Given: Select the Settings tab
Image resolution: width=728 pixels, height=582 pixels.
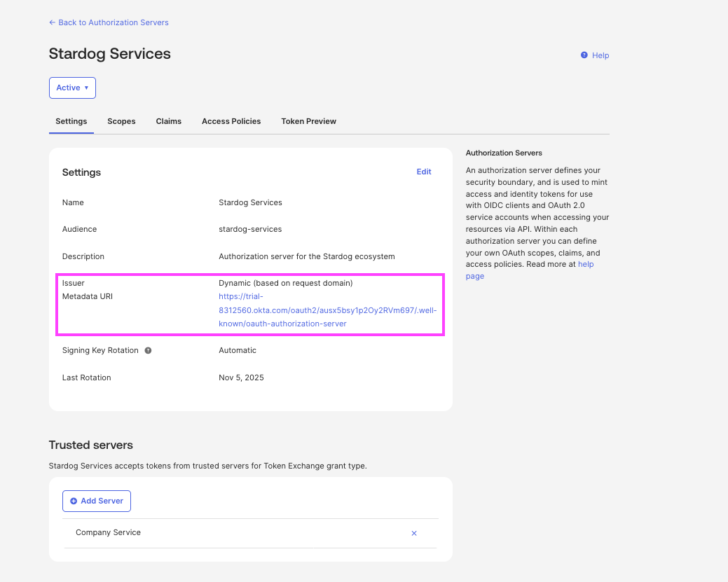Looking at the screenshot, I should tap(71, 121).
